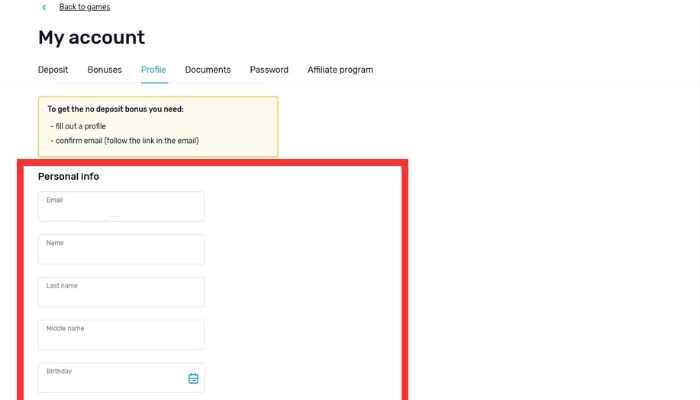Follow the Back to games link
The image size is (700, 400).
click(x=84, y=7)
